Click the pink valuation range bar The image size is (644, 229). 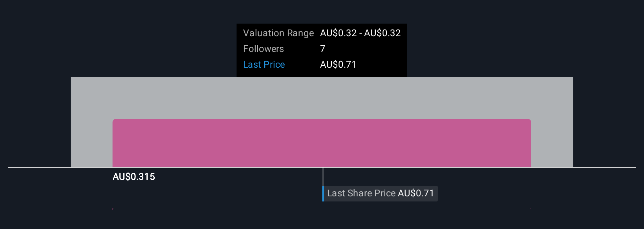322,143
